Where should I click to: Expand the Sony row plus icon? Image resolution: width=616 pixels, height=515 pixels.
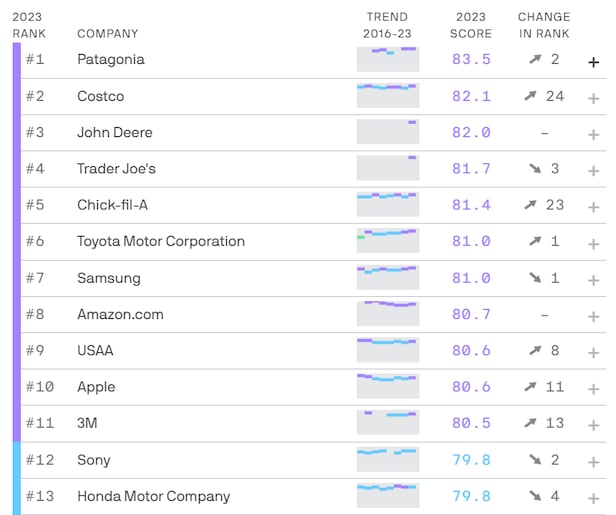[593, 462]
